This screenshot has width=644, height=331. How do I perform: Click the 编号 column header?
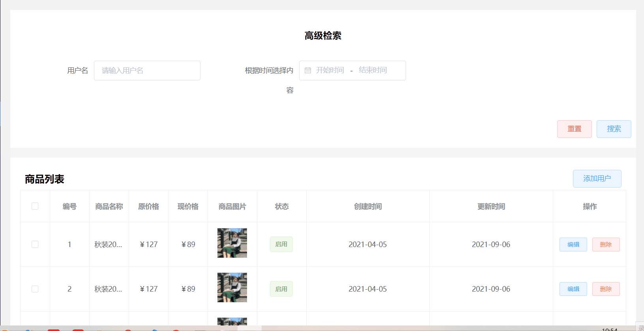69,206
